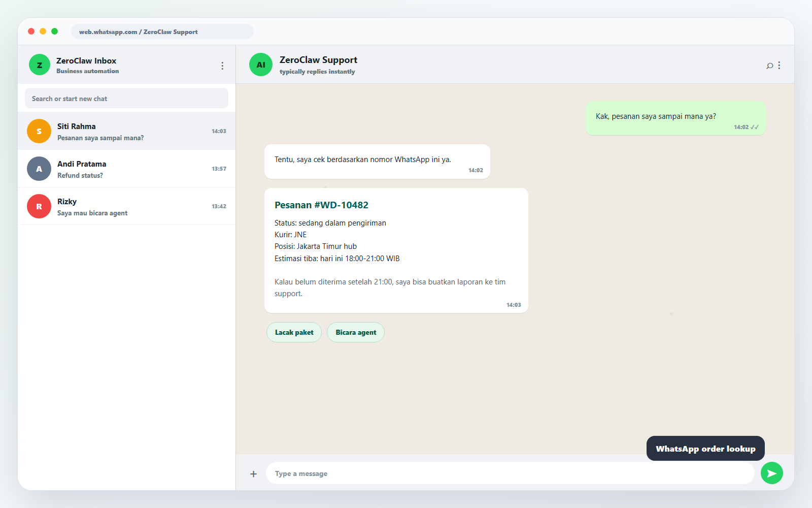The height and width of the screenshot is (508, 812).
Task: Click 'Posisi: Jakarta Timur hub' line
Action: click(x=316, y=246)
